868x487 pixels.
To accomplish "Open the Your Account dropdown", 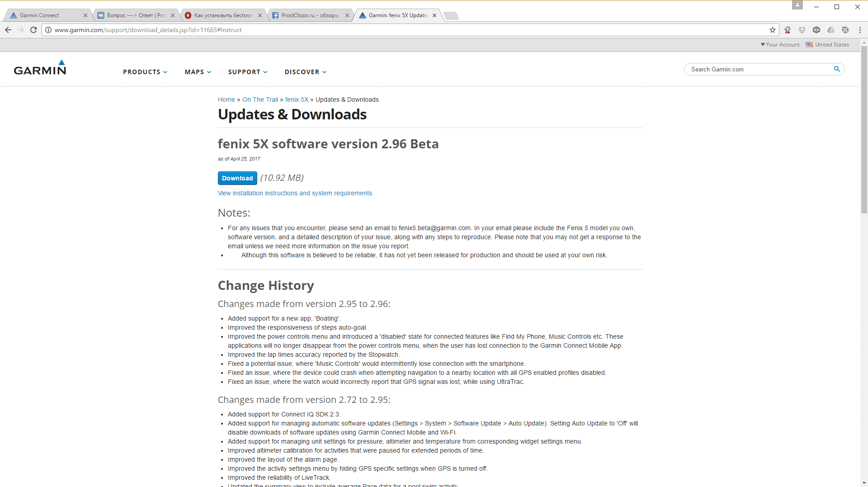I will pos(780,44).
